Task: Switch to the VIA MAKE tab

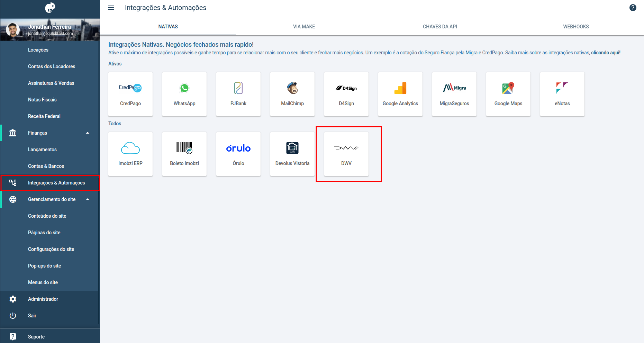Action: [304, 27]
